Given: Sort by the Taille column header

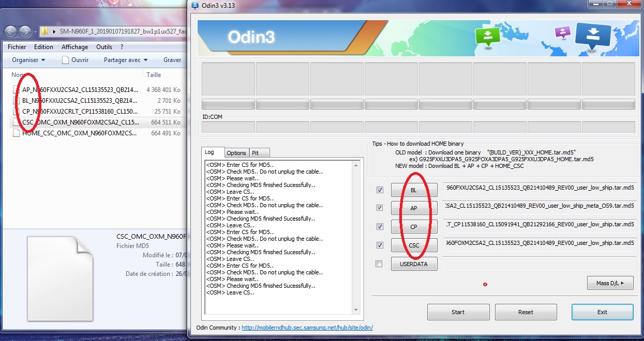Looking at the screenshot, I should [x=154, y=75].
